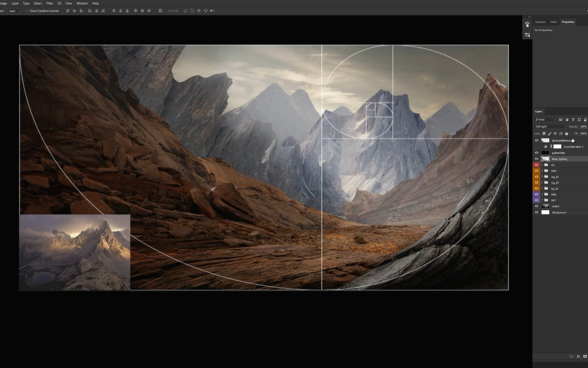Click the Align vertical centers icon
This screenshot has height=368, width=588.
tap(74, 11)
